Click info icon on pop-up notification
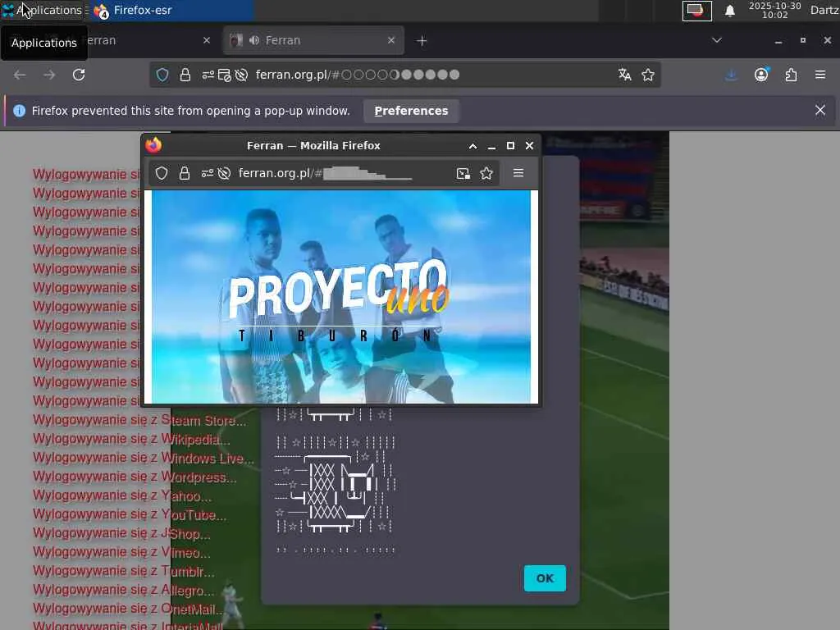840x630 pixels. (x=20, y=111)
